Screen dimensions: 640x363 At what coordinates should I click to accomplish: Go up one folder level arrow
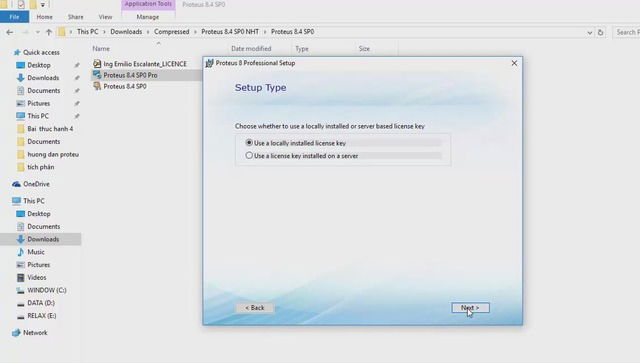tap(49, 32)
